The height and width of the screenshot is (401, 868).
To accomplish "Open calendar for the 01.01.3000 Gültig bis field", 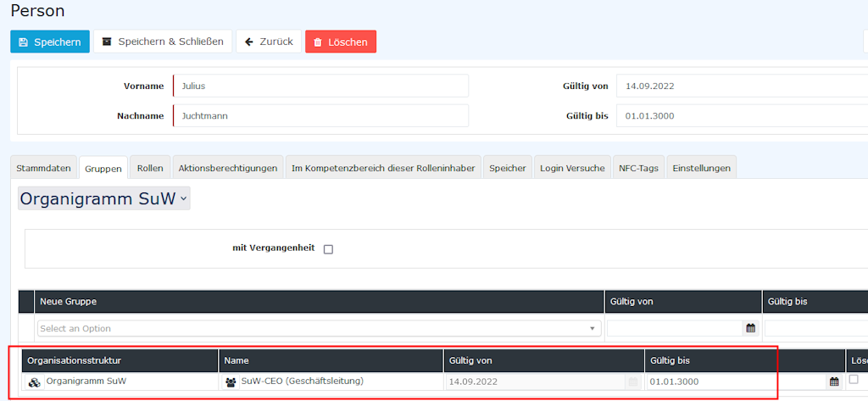I will tap(834, 382).
